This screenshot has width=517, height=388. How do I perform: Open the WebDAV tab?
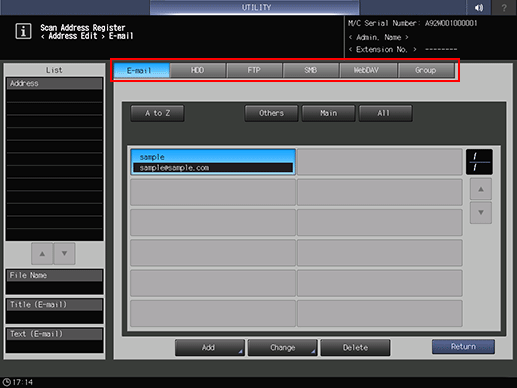click(368, 70)
